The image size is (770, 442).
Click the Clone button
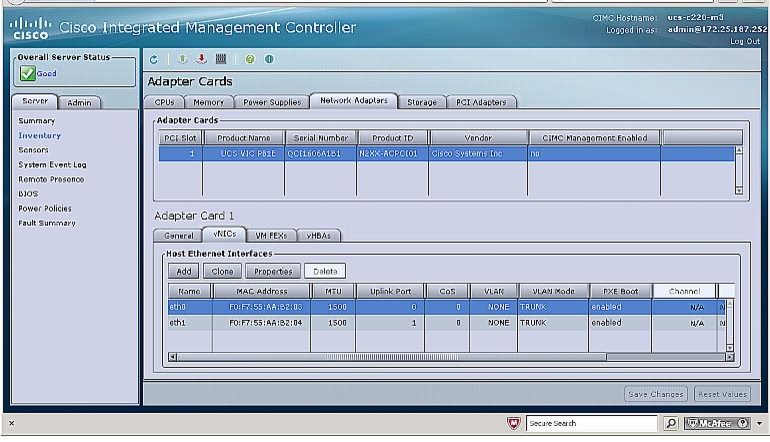coord(222,271)
